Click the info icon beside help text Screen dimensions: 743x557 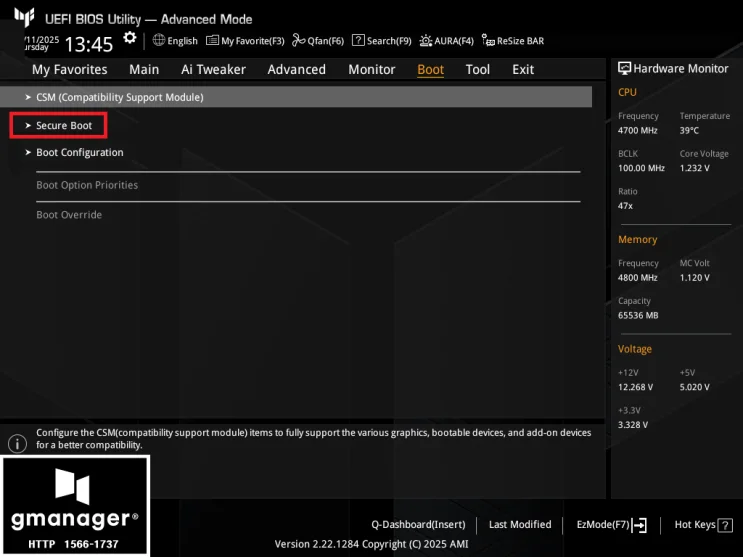tap(18, 444)
